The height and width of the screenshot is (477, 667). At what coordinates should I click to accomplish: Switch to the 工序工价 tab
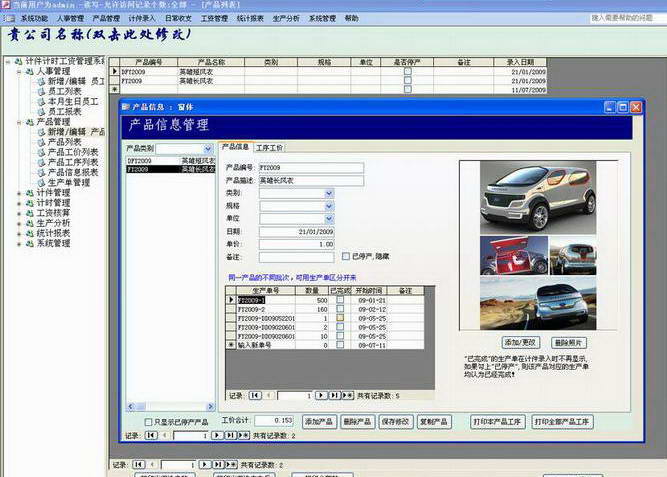pos(269,147)
